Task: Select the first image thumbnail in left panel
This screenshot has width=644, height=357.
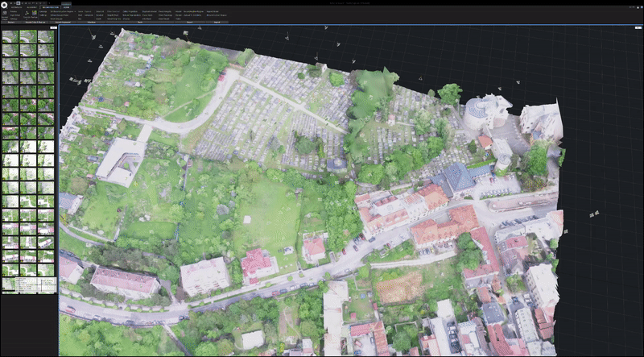Action: coord(10,36)
